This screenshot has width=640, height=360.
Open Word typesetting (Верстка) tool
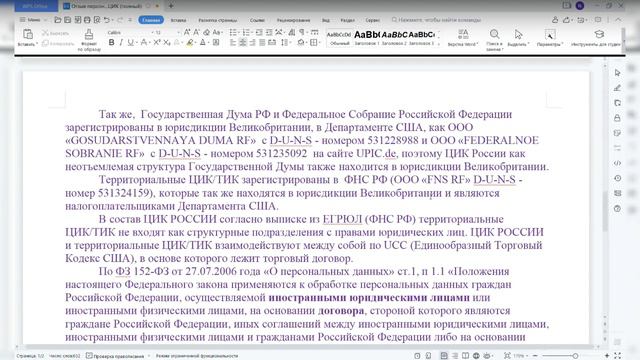[x=462, y=37]
